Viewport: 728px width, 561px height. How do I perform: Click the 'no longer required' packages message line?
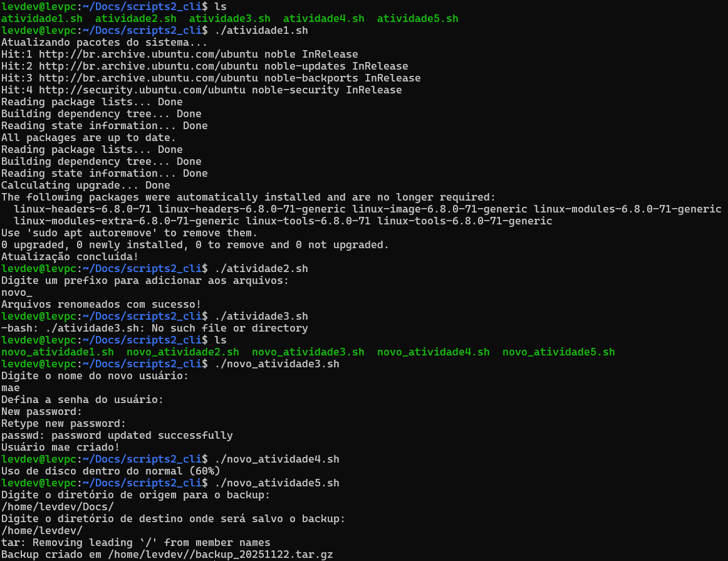pos(248,197)
